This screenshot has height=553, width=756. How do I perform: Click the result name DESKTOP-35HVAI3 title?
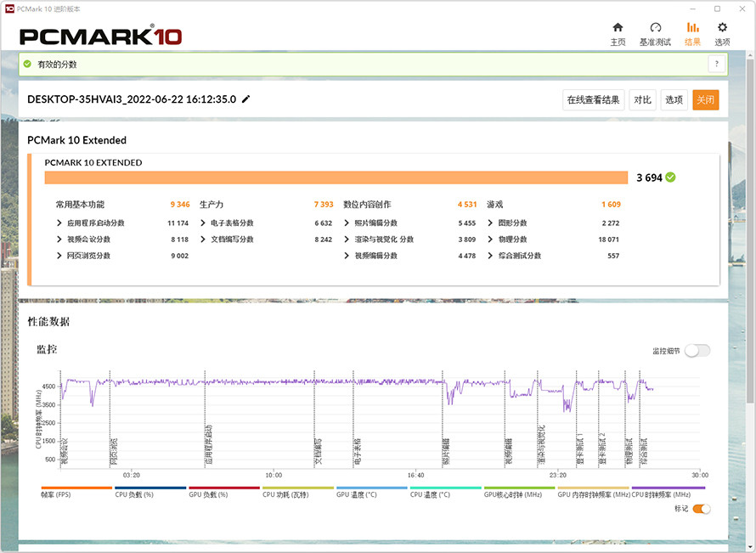coord(132,99)
